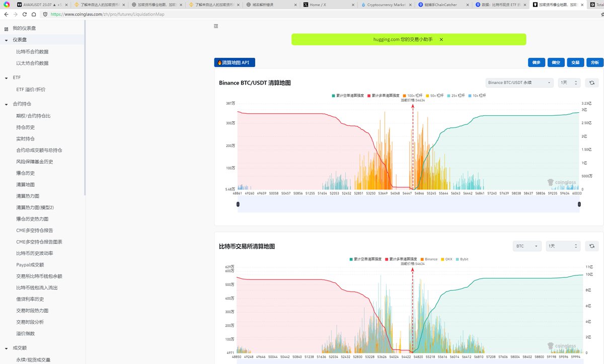Click the left zoom slider handle under Binance chart
The height and width of the screenshot is (364, 604).
(x=238, y=204)
